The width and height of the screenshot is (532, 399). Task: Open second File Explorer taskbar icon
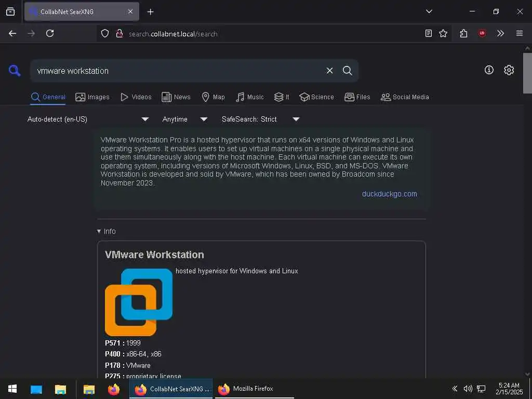(89, 389)
